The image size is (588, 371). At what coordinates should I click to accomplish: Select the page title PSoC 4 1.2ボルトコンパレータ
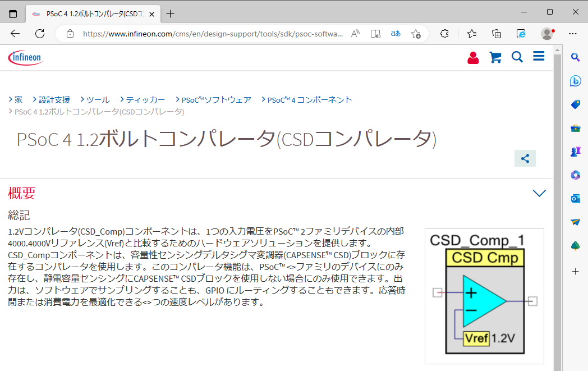[227, 139]
